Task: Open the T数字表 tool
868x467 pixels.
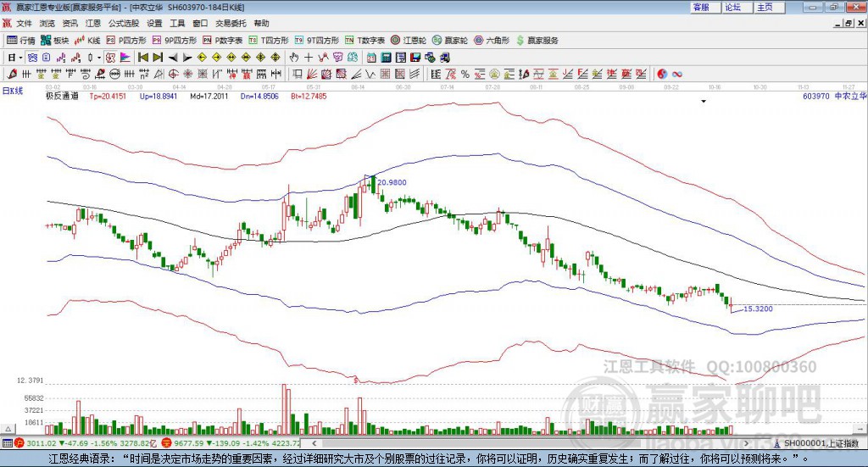Action: click(364, 41)
